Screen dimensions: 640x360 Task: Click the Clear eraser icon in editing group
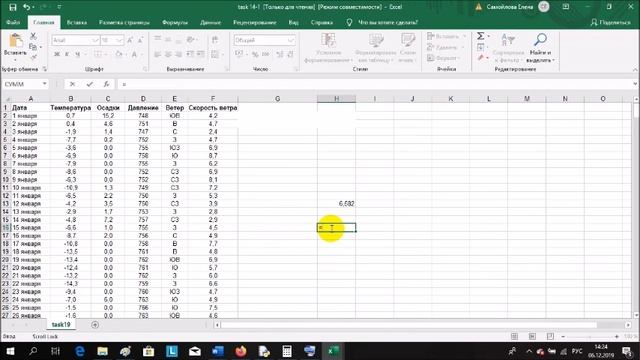[x=481, y=58]
